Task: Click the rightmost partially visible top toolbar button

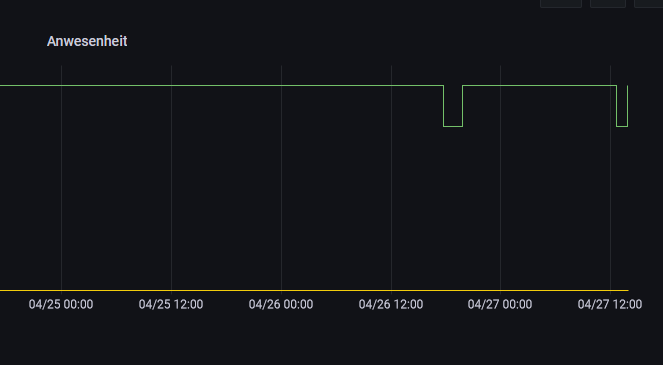Action: tap(648, 3)
